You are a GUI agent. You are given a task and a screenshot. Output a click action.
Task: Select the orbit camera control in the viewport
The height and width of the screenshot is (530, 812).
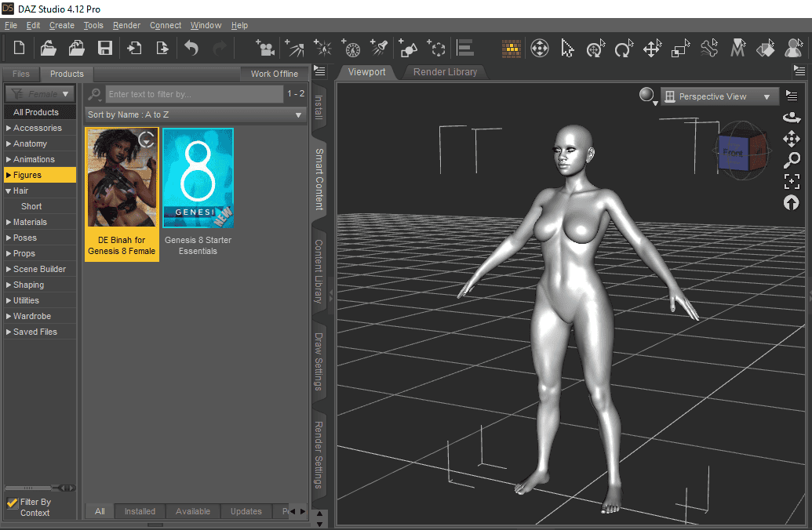tap(791, 116)
